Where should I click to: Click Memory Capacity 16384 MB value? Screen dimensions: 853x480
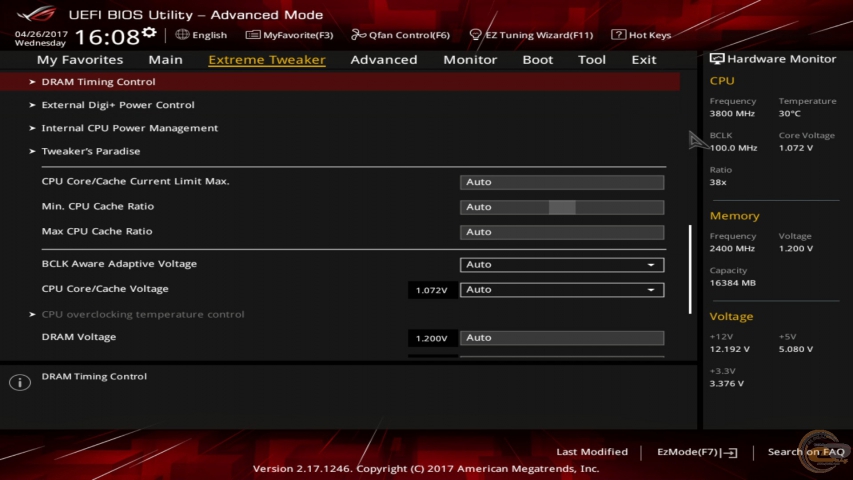(732, 282)
